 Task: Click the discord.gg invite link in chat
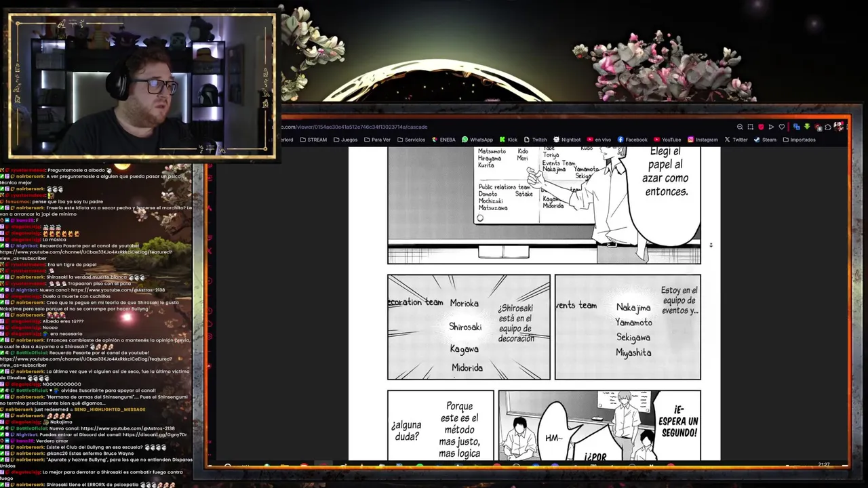(153, 434)
